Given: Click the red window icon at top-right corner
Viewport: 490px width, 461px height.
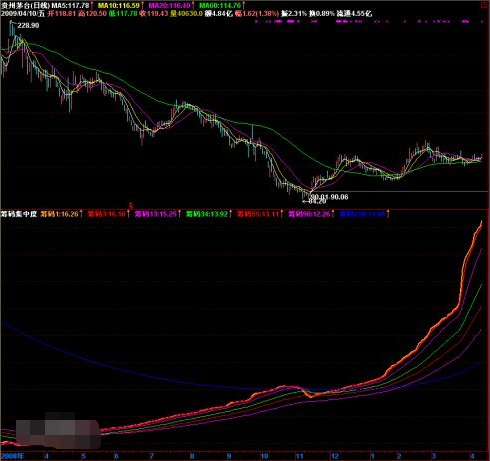Looking at the screenshot, I should coord(484,5).
